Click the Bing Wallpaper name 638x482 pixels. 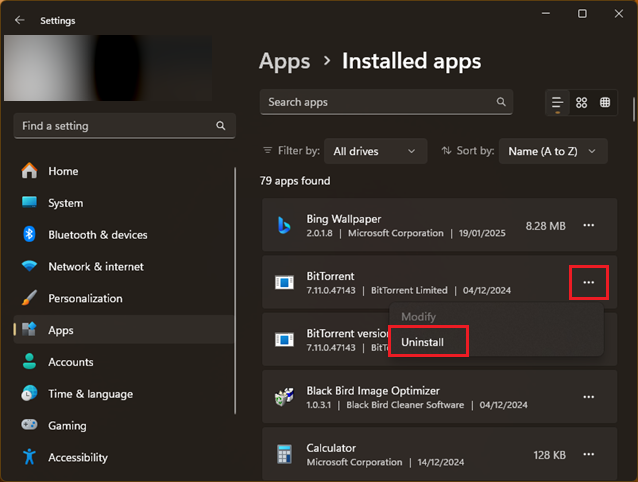point(344,219)
